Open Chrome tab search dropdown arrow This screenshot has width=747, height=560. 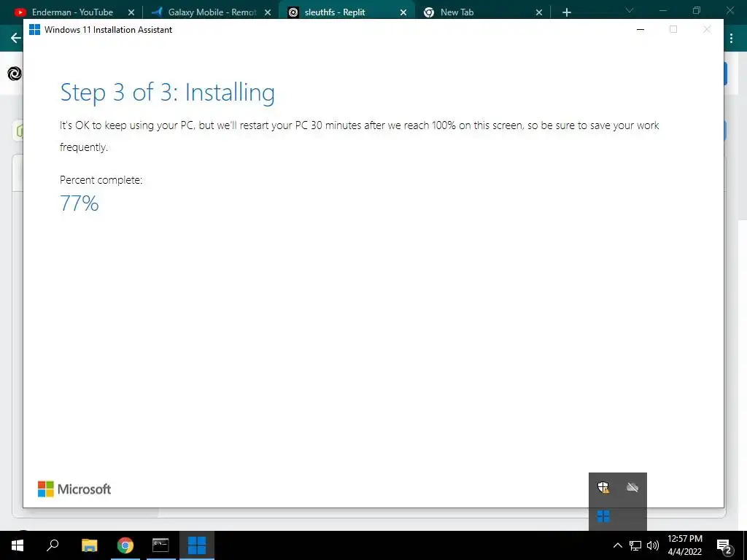(x=630, y=10)
